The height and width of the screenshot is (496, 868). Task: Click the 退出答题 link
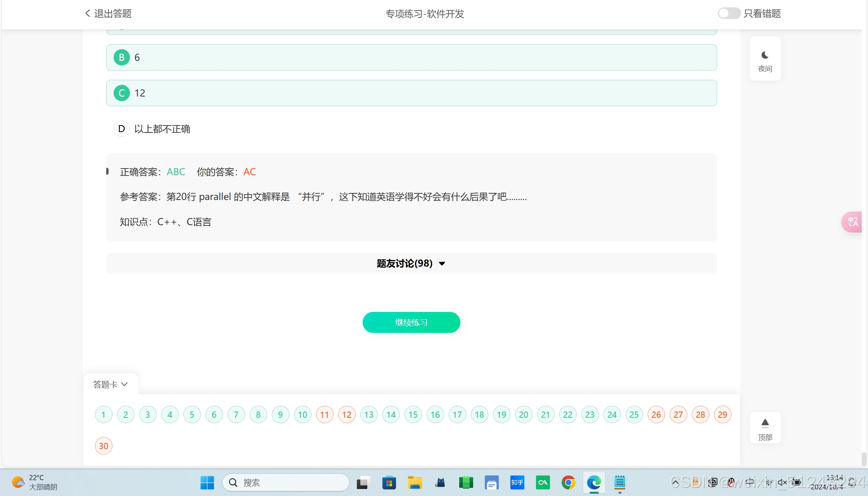pos(112,14)
